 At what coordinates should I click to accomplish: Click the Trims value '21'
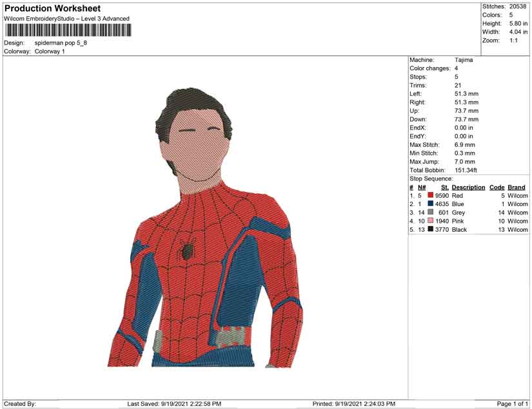pyautogui.click(x=458, y=86)
